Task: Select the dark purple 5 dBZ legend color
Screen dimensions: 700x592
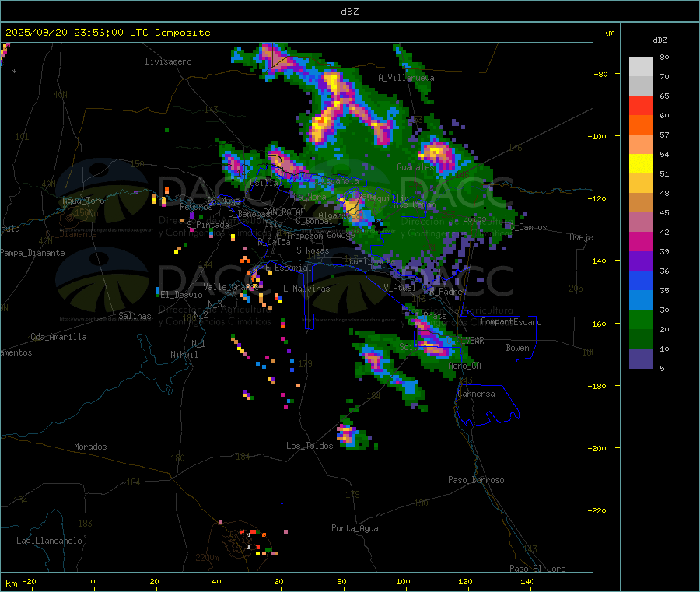Action: pyautogui.click(x=641, y=359)
